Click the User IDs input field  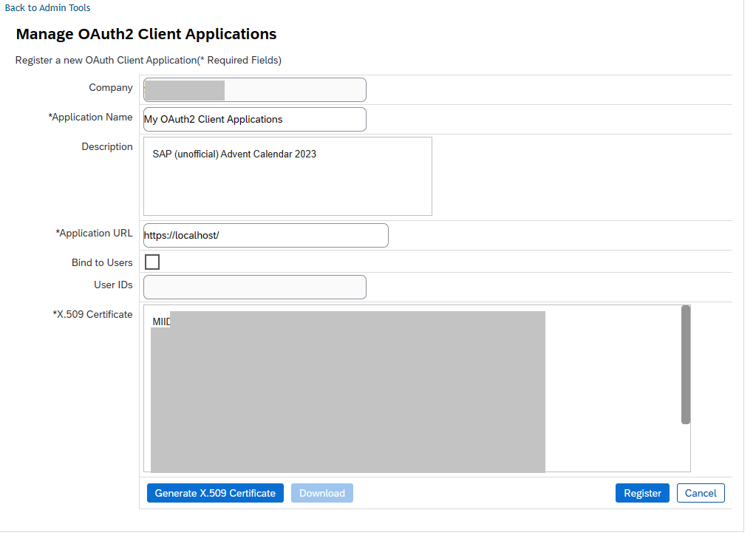[x=255, y=287]
